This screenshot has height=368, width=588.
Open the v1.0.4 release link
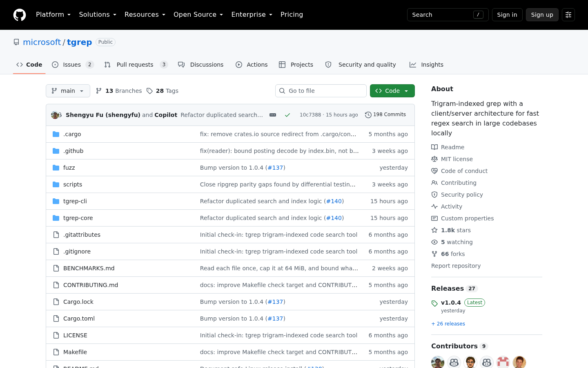pos(451,303)
